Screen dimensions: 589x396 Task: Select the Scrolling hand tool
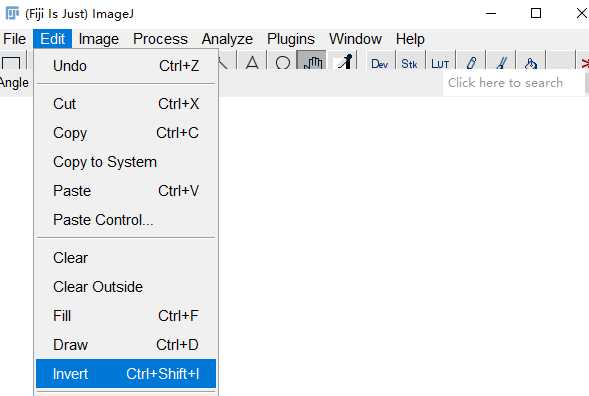click(x=311, y=60)
